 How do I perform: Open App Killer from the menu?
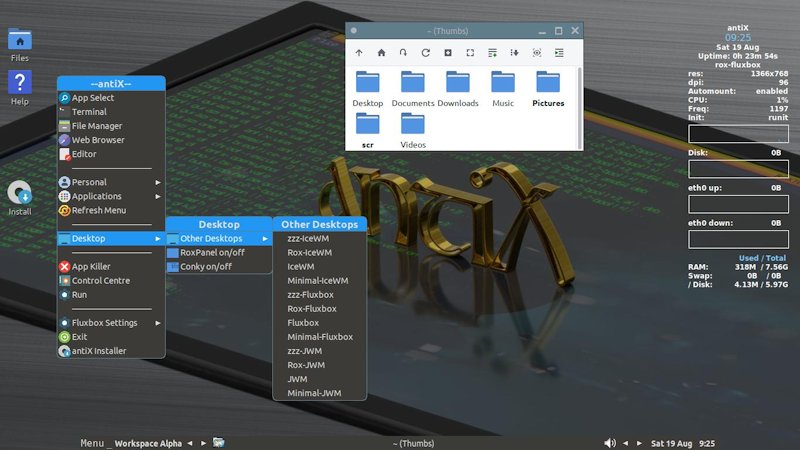(x=111, y=266)
